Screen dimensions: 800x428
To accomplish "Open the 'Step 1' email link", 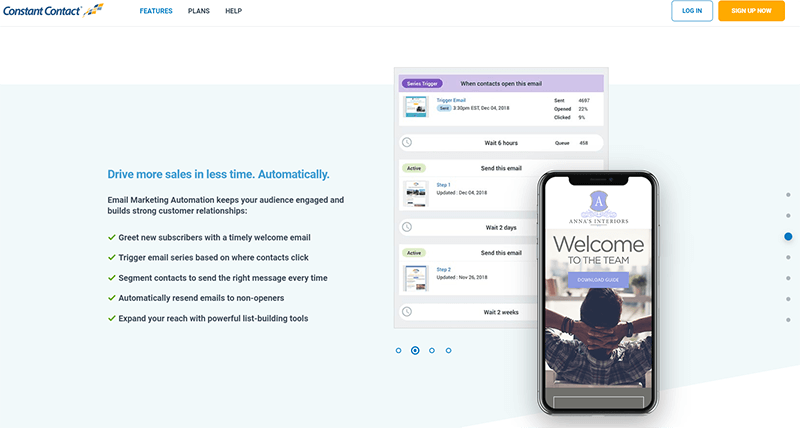I will click(443, 185).
